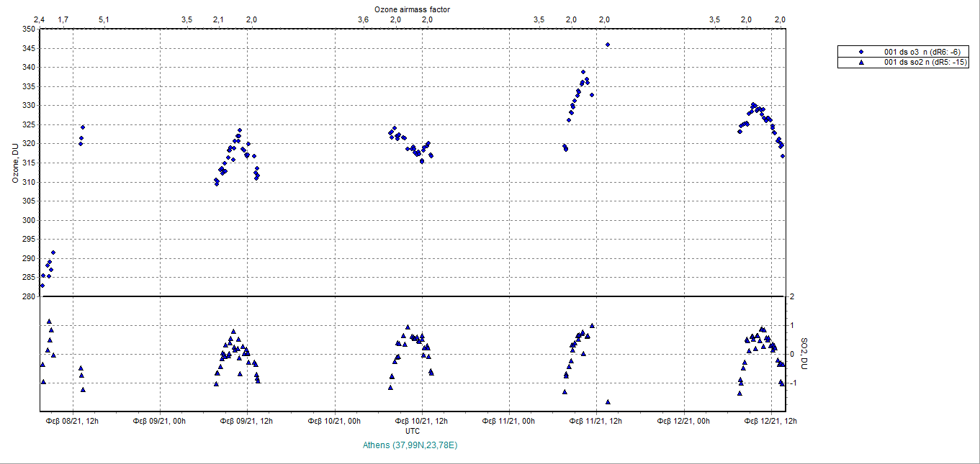Viewport: 980px width, 464px height.
Task: Click the '001 ds so2 n (dR5: -15)' legend label
Action: tap(923, 63)
